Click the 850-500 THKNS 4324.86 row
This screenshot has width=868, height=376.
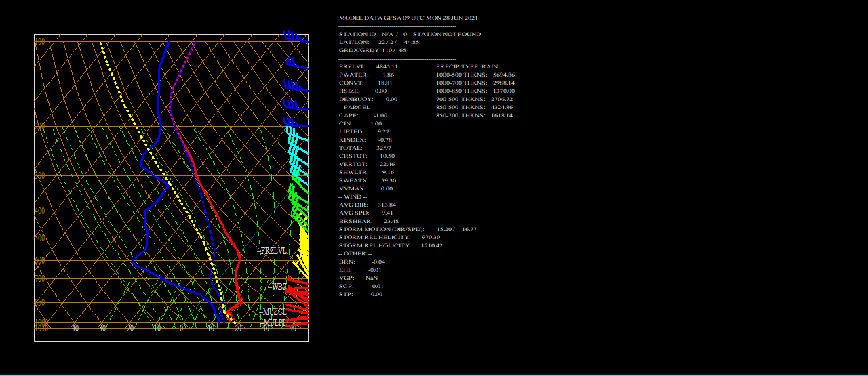[474, 107]
